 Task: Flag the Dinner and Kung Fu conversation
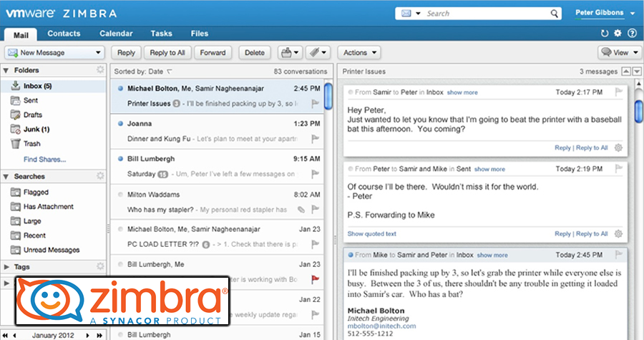[315, 139]
